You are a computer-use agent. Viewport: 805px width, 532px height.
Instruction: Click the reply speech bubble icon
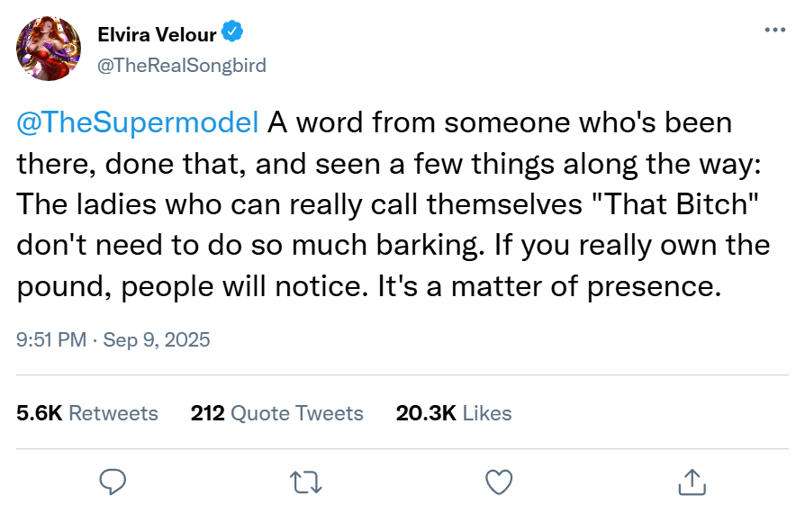pos(112,482)
